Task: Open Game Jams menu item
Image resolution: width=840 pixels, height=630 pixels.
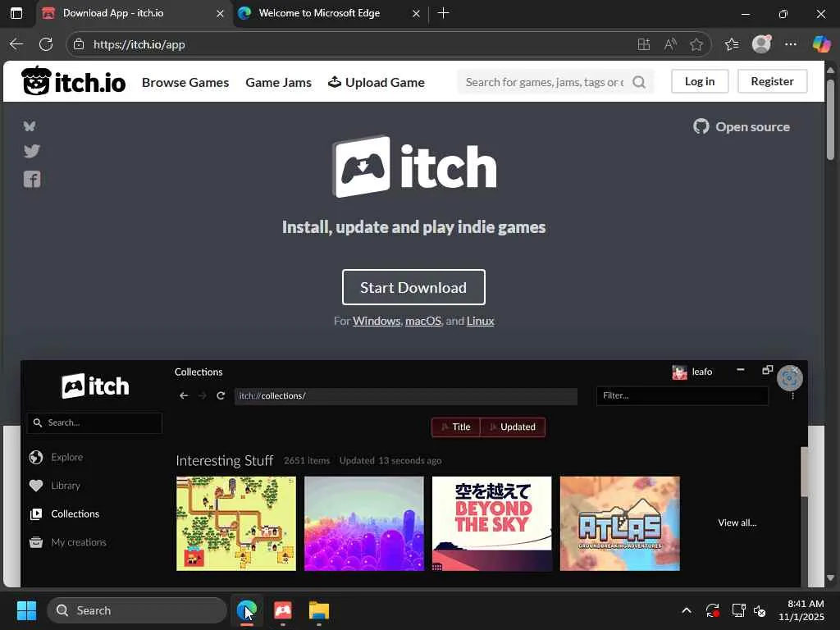Action: pyautogui.click(x=279, y=83)
